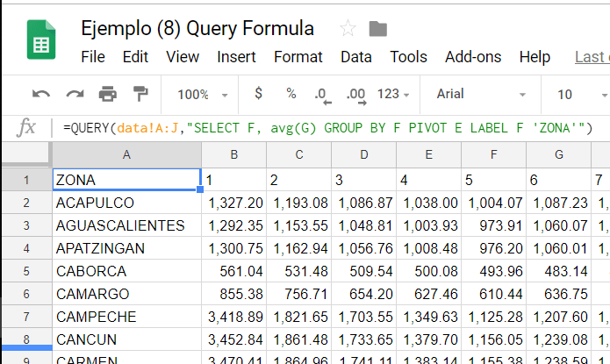
Task: Increase decimal places
Action: [x=356, y=96]
